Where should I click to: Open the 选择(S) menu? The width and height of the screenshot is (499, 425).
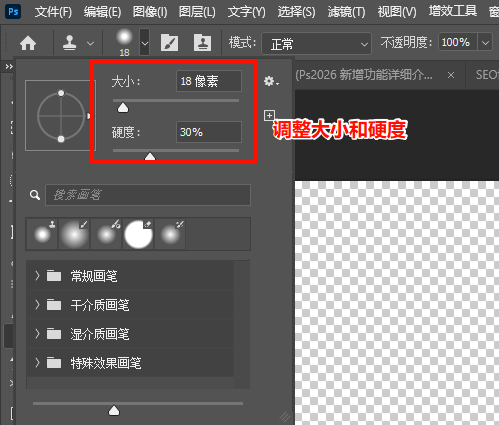click(x=296, y=12)
